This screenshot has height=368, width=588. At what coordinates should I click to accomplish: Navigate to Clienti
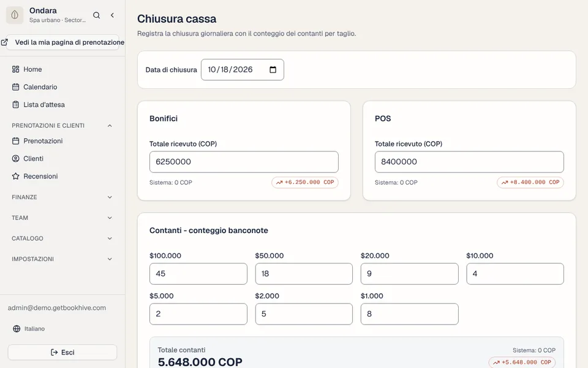coord(62,158)
